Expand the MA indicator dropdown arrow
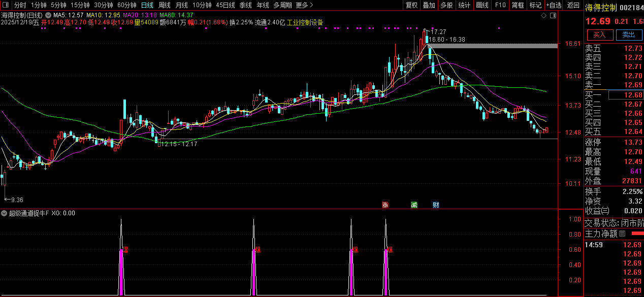This screenshot has height=297, width=644. tap(49, 16)
